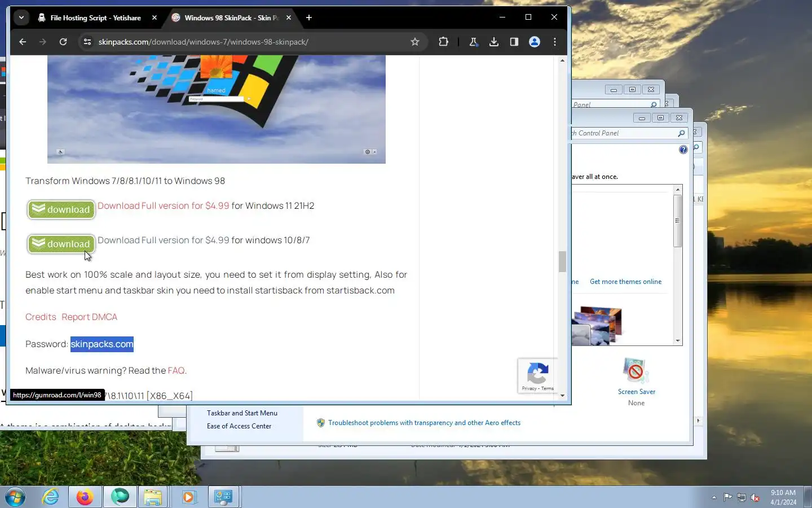This screenshot has width=812, height=508.
Task: Launch Firefox from taskbar
Action: [85, 497]
